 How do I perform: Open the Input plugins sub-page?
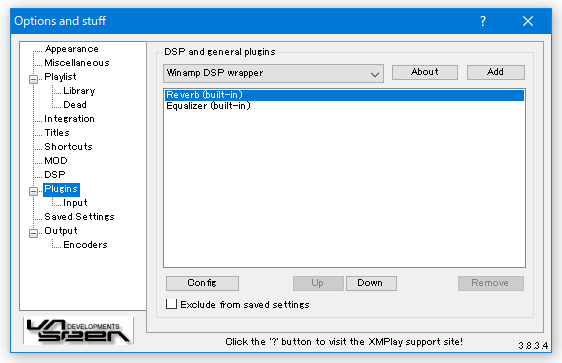tap(75, 203)
